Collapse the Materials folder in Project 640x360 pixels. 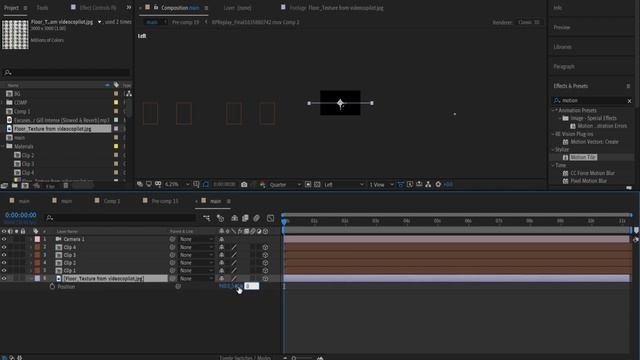pos(3,146)
